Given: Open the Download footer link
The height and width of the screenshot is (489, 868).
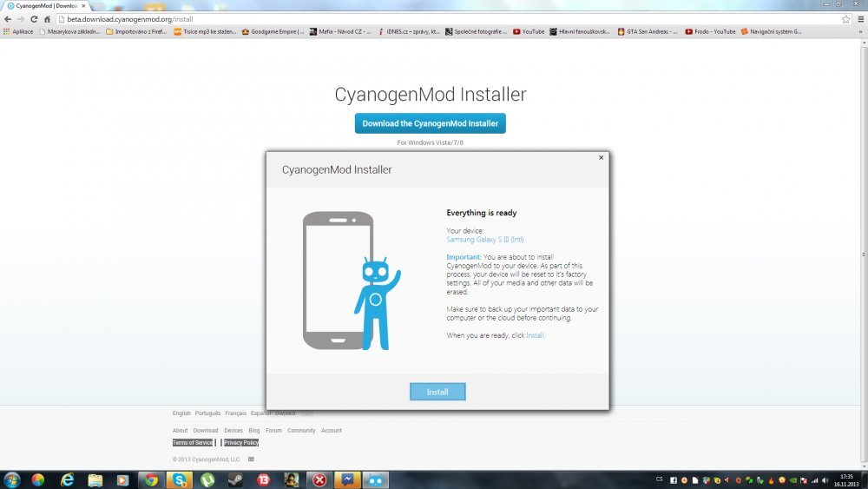Looking at the screenshot, I should [206, 430].
